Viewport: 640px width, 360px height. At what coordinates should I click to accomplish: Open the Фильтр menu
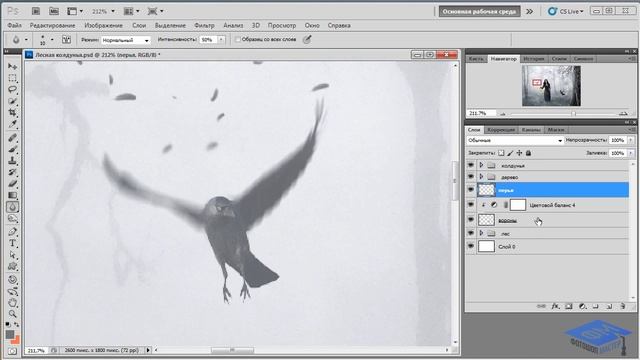point(204,25)
